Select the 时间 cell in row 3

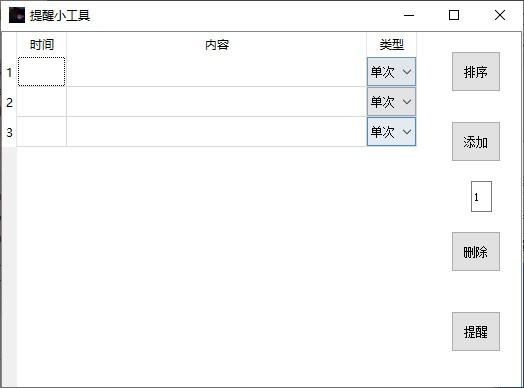pos(41,131)
